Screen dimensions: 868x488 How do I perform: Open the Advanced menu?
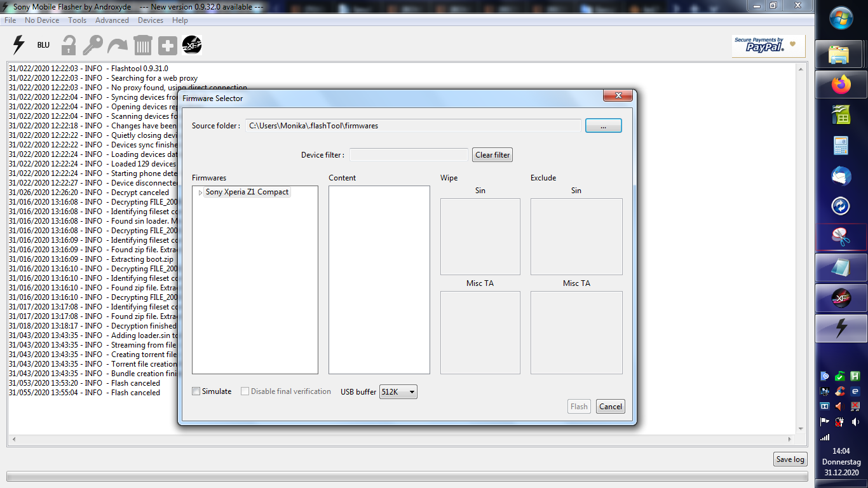[x=112, y=20]
